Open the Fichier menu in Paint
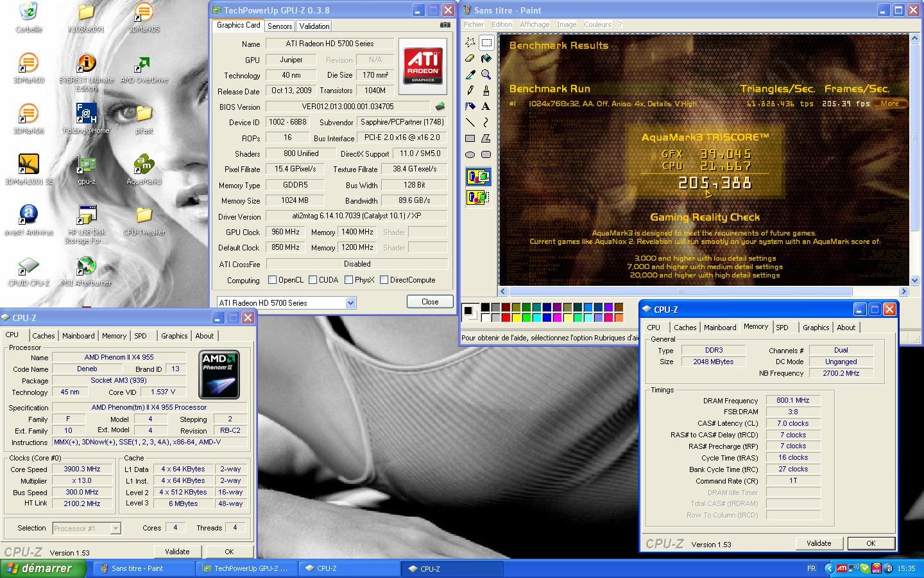 pos(474,24)
